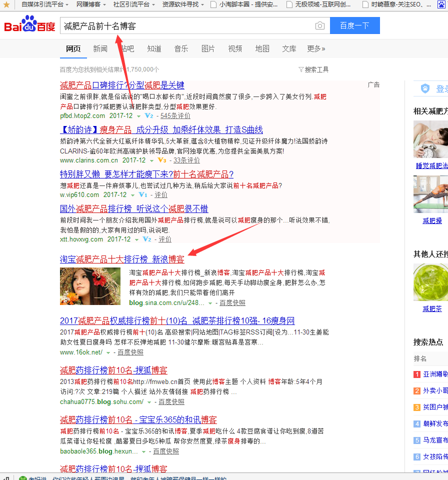Click the pfbd.lvtop2.com URL text
Image resolution: width=448 pixels, height=480 pixels.
click(x=82, y=115)
